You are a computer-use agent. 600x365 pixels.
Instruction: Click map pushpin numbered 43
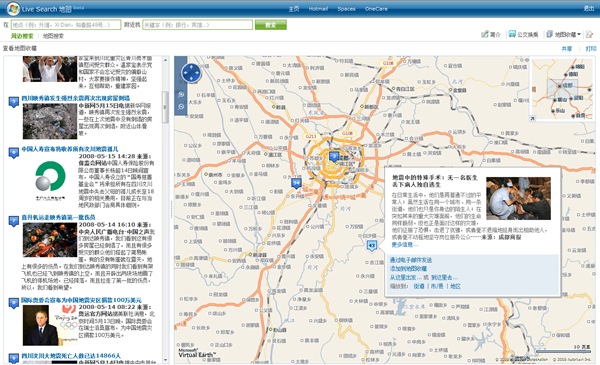[371, 246]
